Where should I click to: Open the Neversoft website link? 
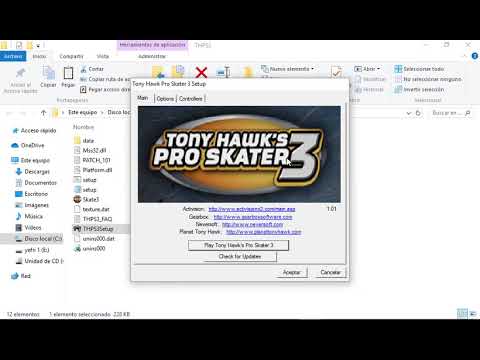coord(252,224)
